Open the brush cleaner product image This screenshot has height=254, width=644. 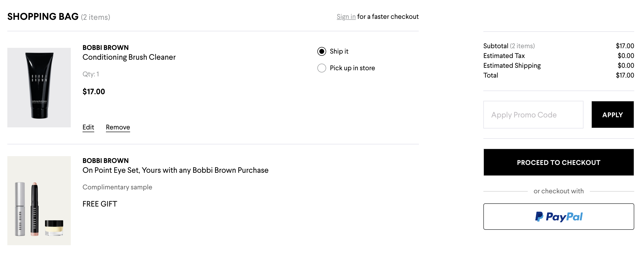click(39, 87)
